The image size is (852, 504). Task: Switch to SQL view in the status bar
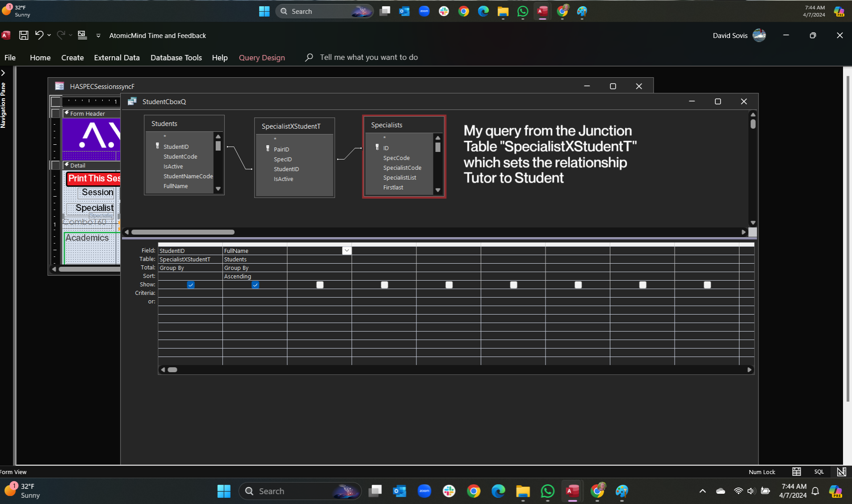pyautogui.click(x=818, y=472)
